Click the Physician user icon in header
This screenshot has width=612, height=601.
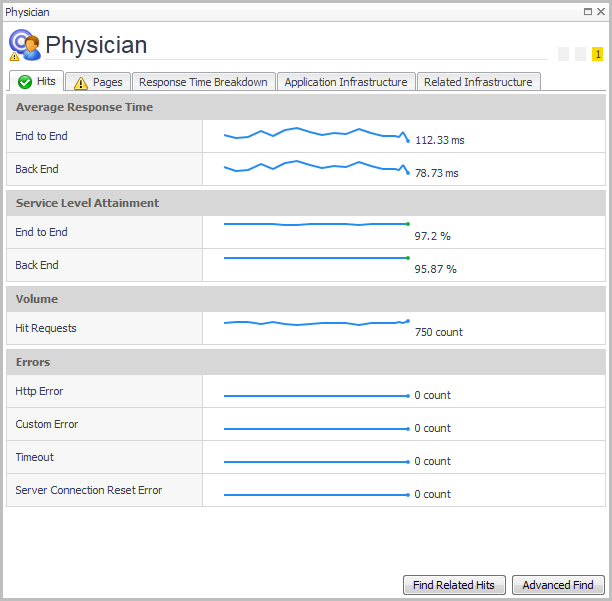tap(24, 45)
